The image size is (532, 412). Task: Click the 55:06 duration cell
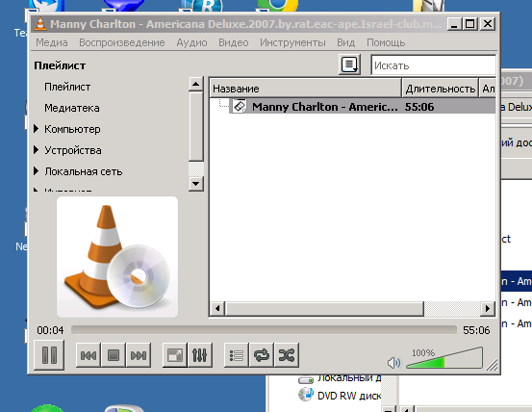tap(419, 107)
